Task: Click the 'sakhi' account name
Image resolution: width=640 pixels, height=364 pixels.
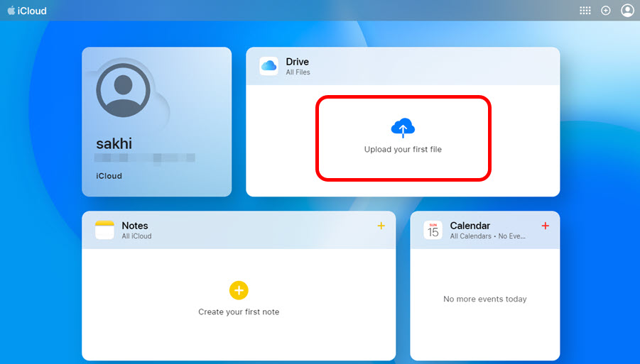Action: click(114, 143)
